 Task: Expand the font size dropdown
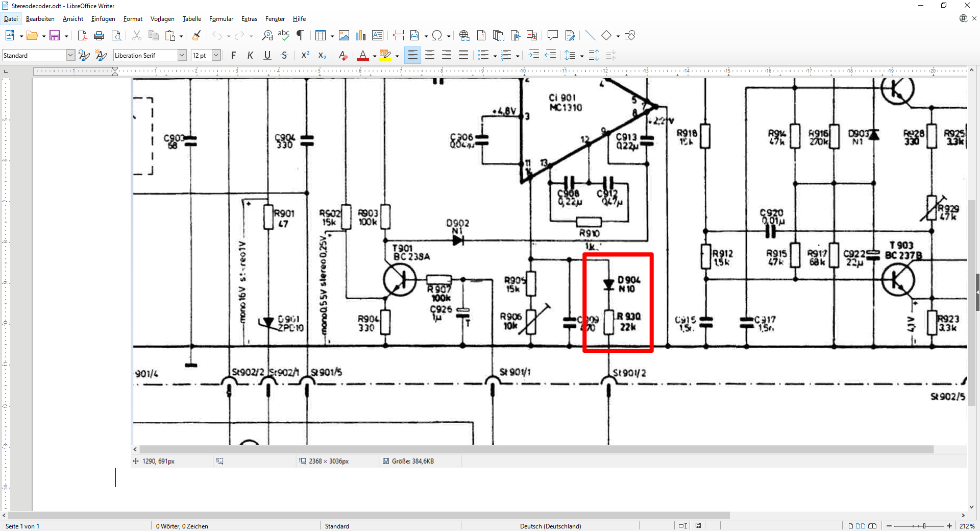[x=216, y=56]
